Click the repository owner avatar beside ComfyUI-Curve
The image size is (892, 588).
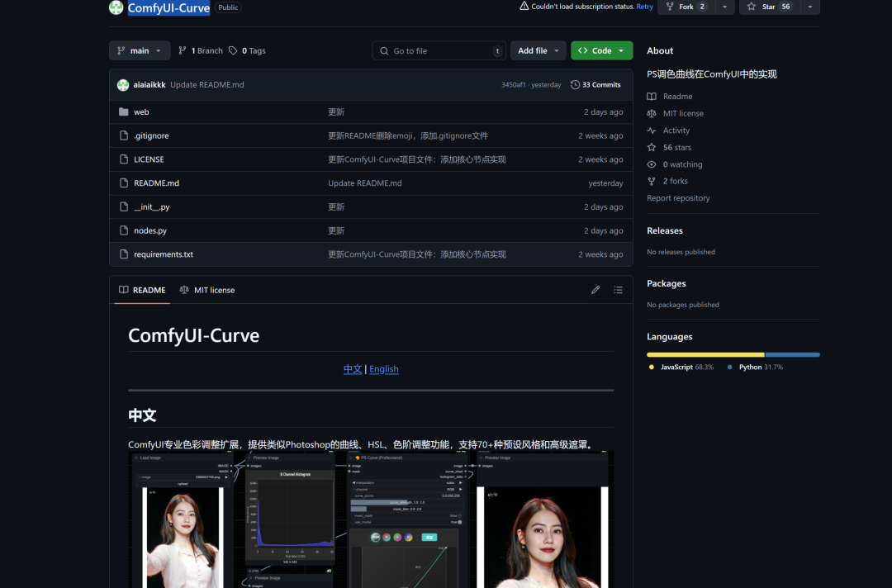116,7
